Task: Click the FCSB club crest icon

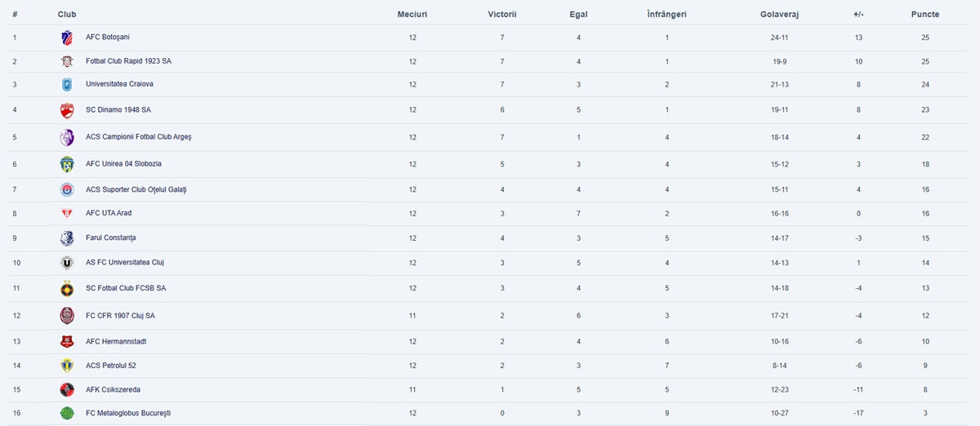Action: (x=67, y=288)
